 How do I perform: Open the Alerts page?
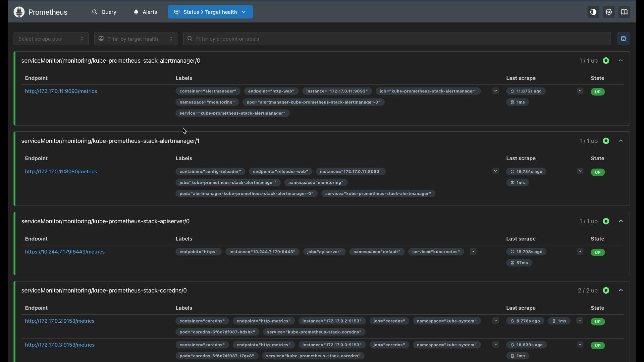click(x=145, y=12)
